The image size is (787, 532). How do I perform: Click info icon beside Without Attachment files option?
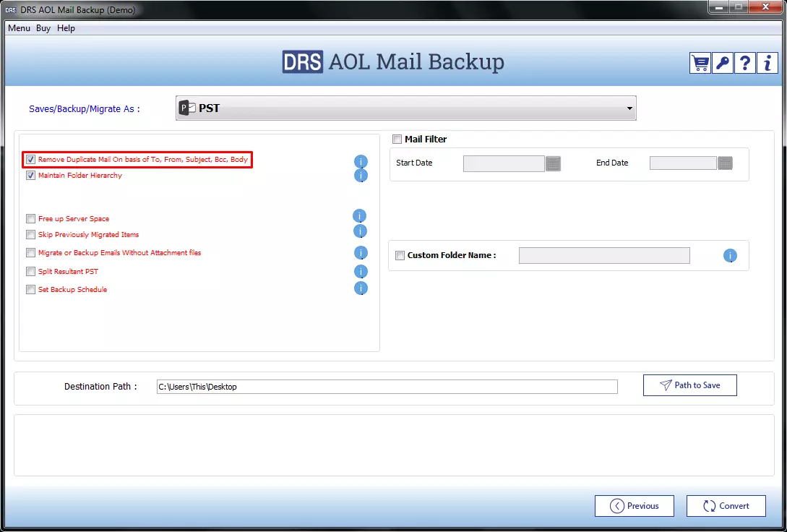tap(361, 252)
